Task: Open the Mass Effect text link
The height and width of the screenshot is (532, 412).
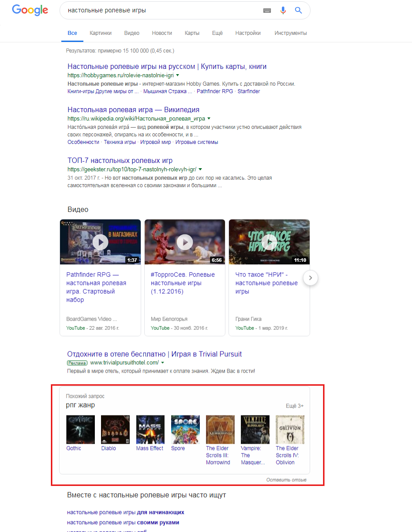Action: point(150,448)
